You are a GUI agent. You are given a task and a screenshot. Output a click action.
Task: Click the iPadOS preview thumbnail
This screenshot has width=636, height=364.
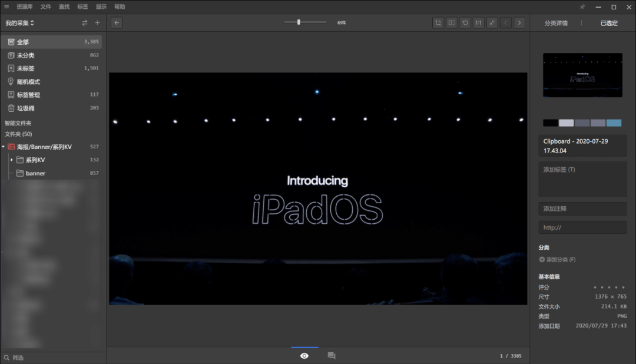coord(582,75)
